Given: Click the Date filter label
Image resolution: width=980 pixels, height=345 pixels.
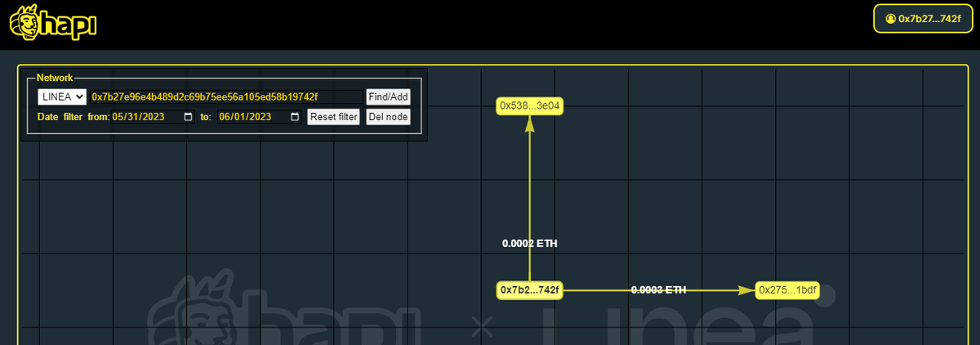Looking at the screenshot, I should (x=60, y=117).
